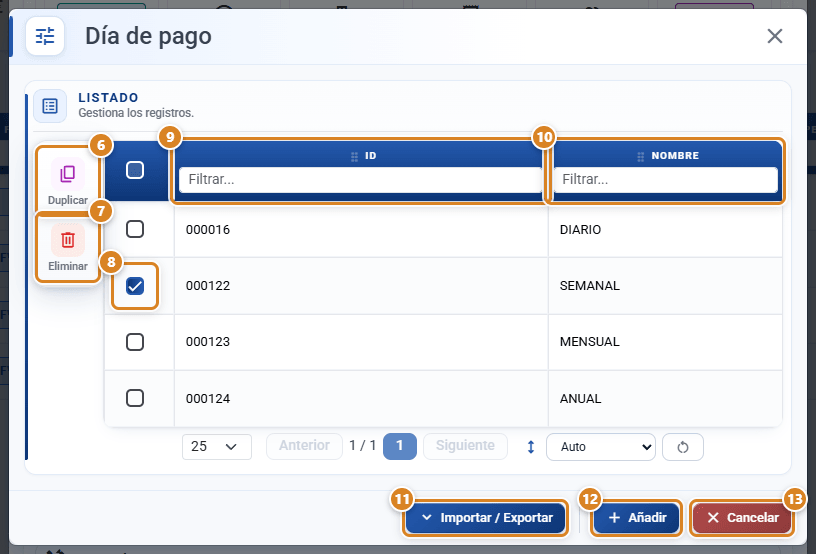Click the Añadir button

(x=636, y=518)
